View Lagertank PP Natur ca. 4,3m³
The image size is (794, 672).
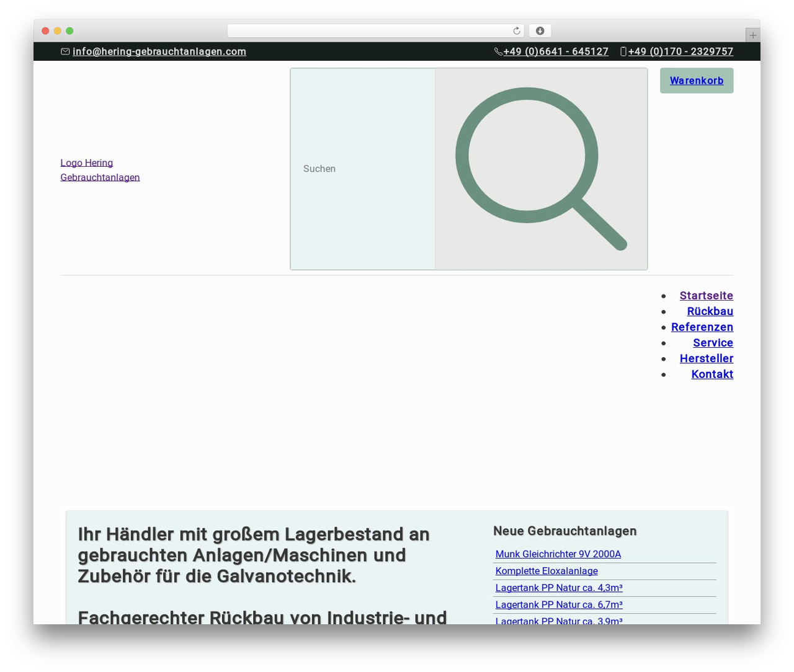559,588
